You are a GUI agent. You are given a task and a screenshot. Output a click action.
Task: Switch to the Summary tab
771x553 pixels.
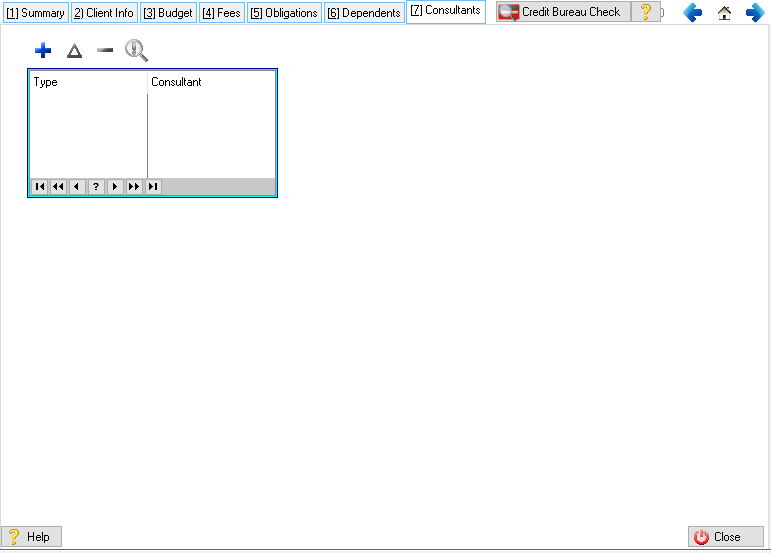coord(35,13)
